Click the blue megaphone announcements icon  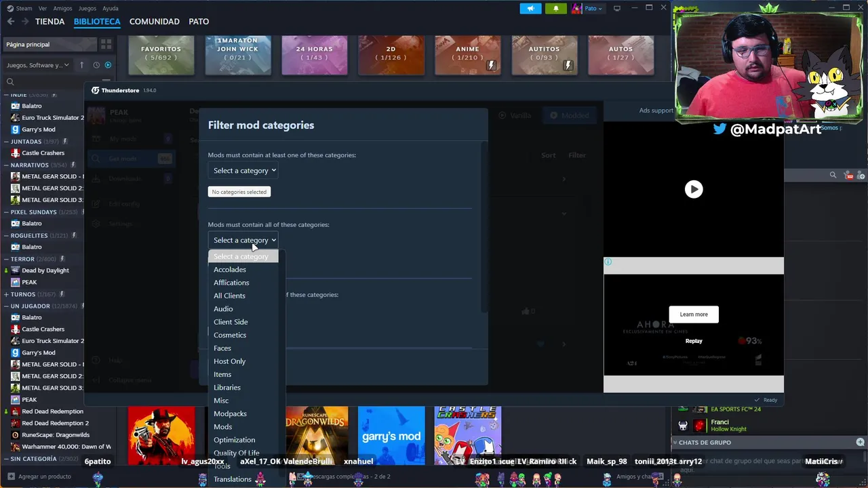tap(530, 8)
